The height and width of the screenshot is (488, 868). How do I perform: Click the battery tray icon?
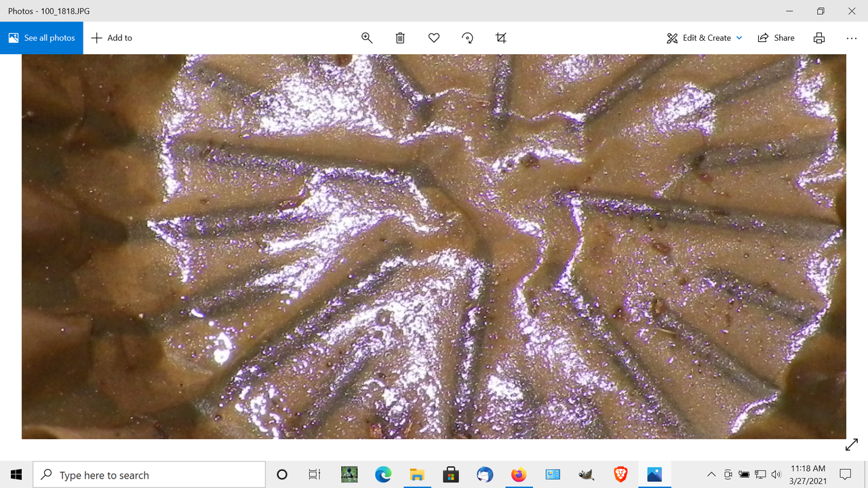click(744, 474)
